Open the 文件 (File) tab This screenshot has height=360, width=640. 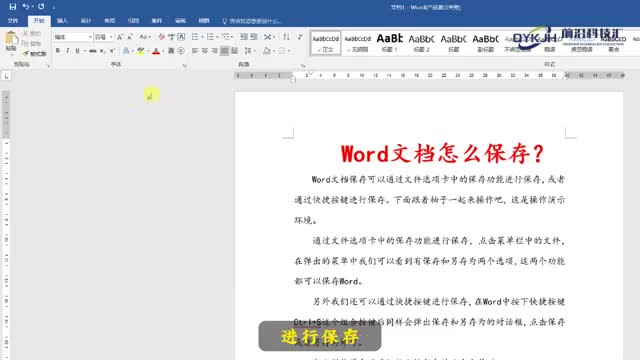tap(13, 20)
